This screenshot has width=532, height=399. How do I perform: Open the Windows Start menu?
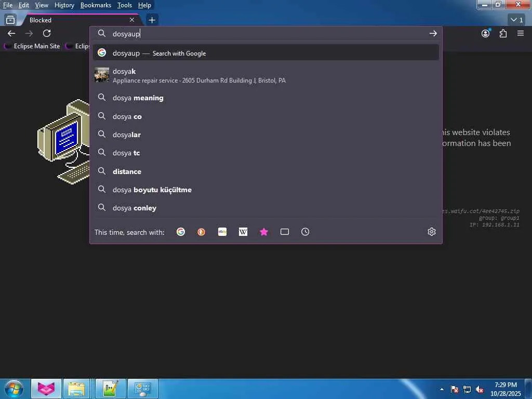[14, 389]
